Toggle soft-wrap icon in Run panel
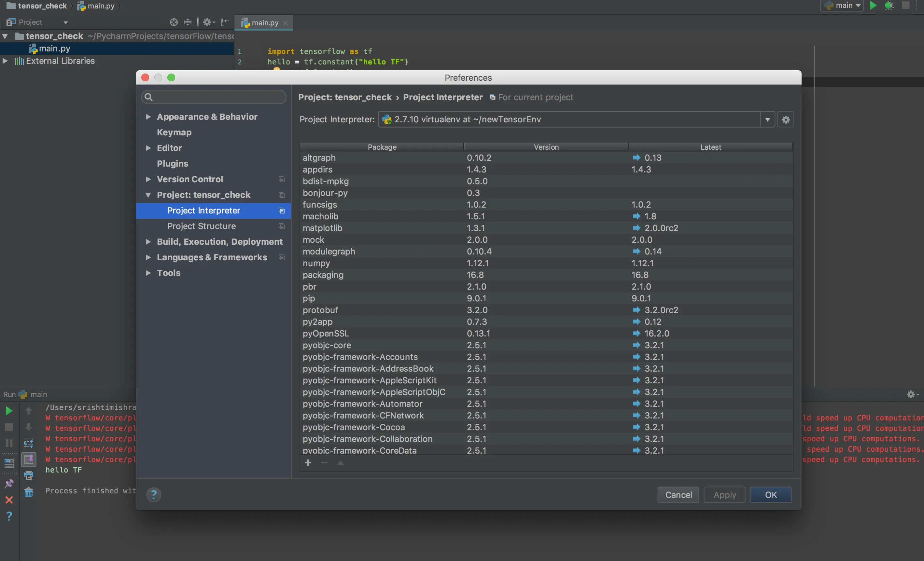Viewport: 924px width, 561px height. click(29, 443)
